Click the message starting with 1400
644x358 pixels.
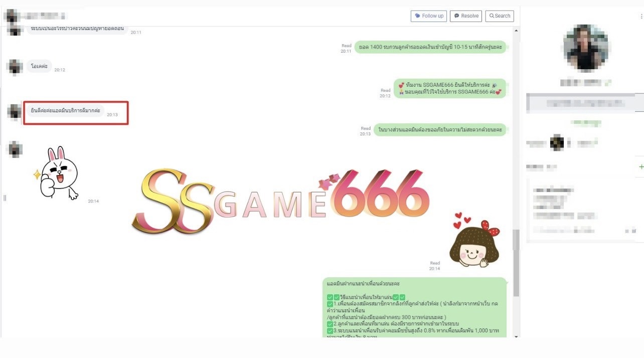pos(430,47)
